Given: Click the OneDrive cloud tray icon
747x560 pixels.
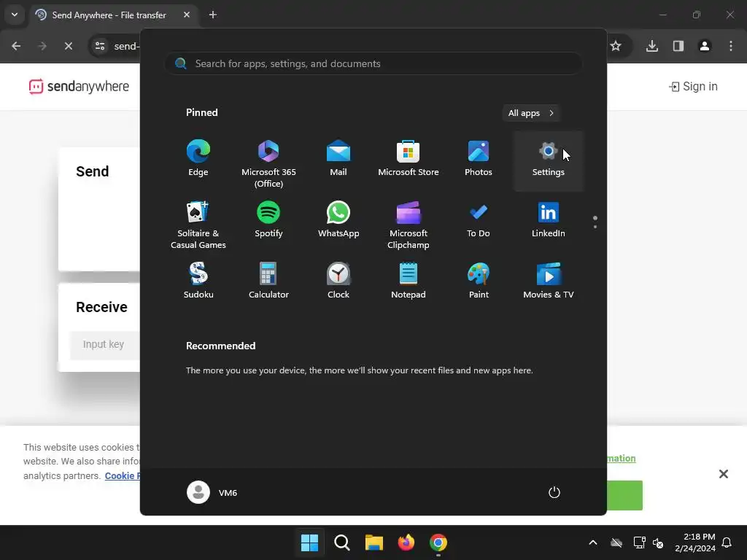Looking at the screenshot, I should 616,542.
